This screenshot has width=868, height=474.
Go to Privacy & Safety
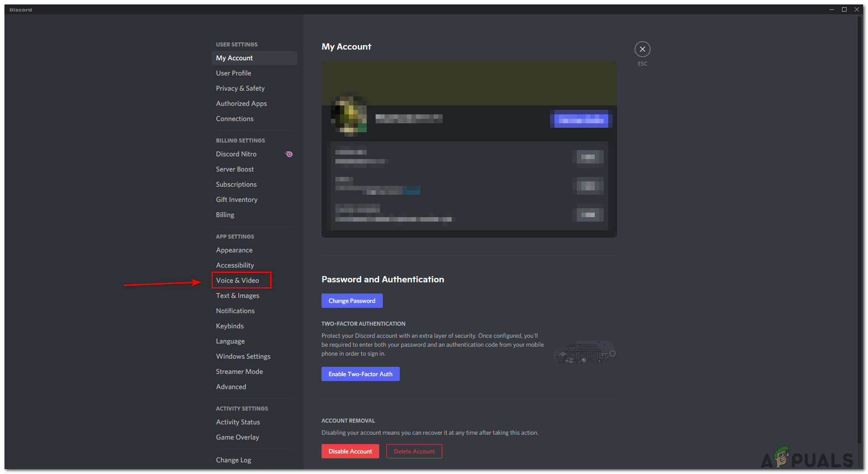pyautogui.click(x=254, y=88)
